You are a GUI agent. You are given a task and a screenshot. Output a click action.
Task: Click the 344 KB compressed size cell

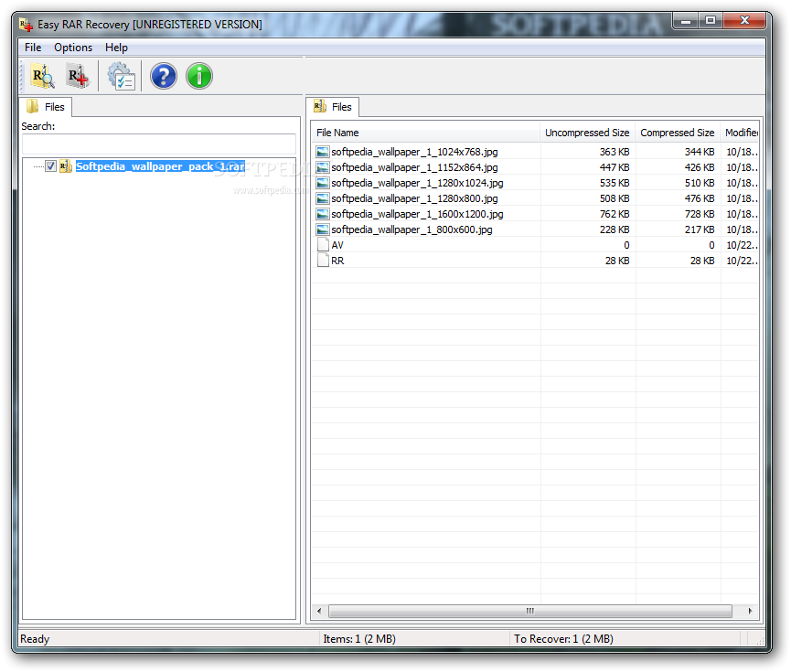tap(700, 152)
